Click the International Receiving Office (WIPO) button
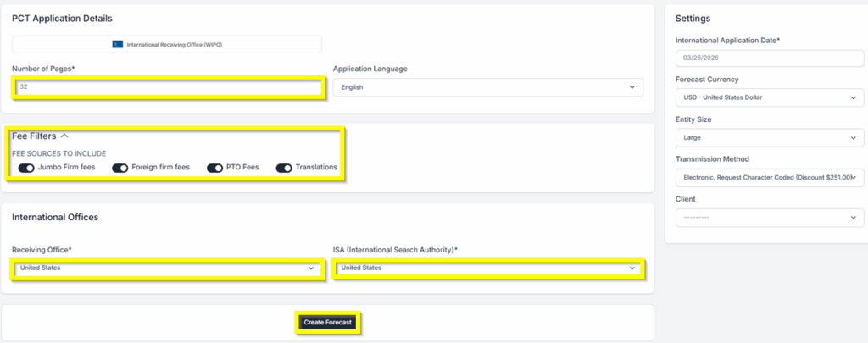Image resolution: width=868 pixels, height=343 pixels. (167, 44)
